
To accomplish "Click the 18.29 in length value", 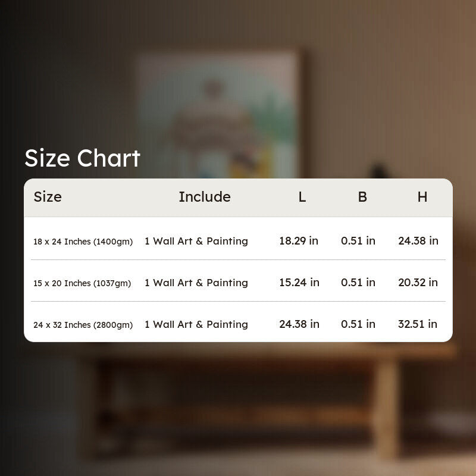I will click(x=299, y=241).
